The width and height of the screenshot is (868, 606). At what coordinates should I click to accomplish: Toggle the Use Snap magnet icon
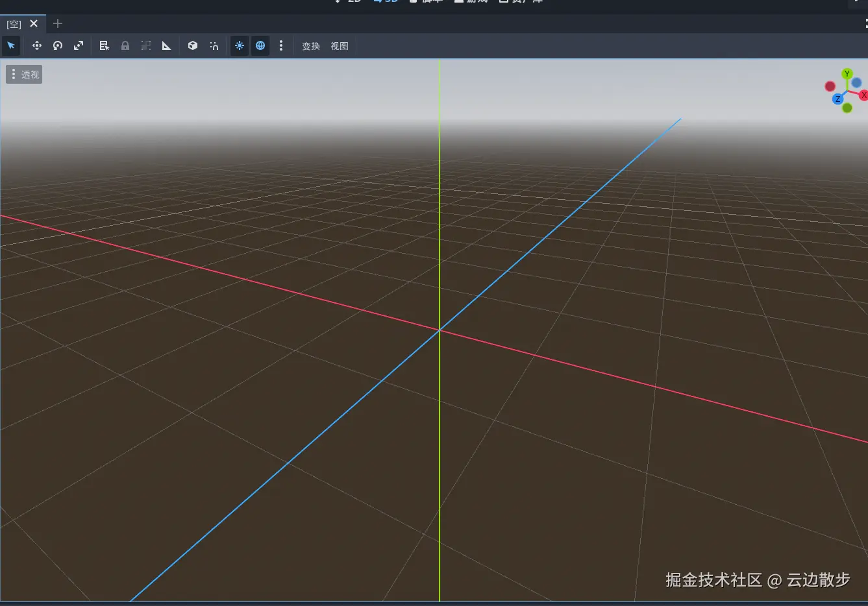tap(214, 46)
